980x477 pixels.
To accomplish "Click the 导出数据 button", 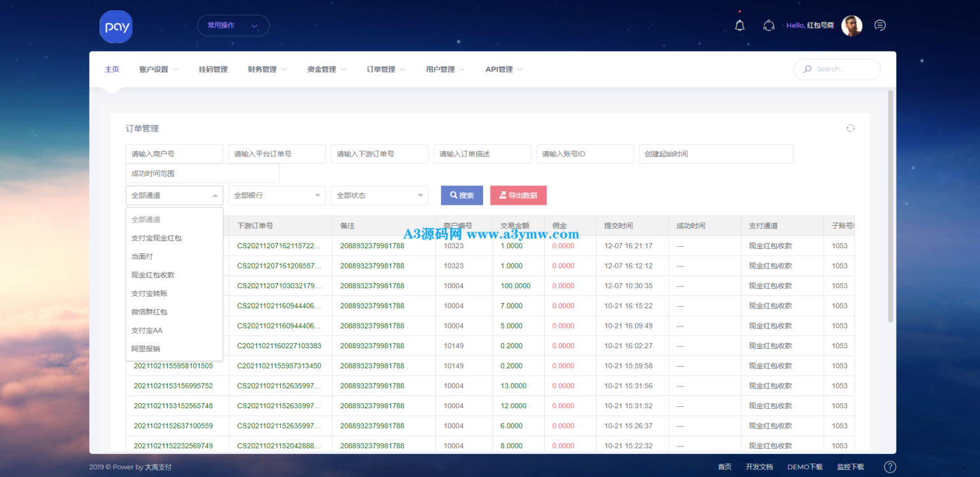I will pos(518,195).
